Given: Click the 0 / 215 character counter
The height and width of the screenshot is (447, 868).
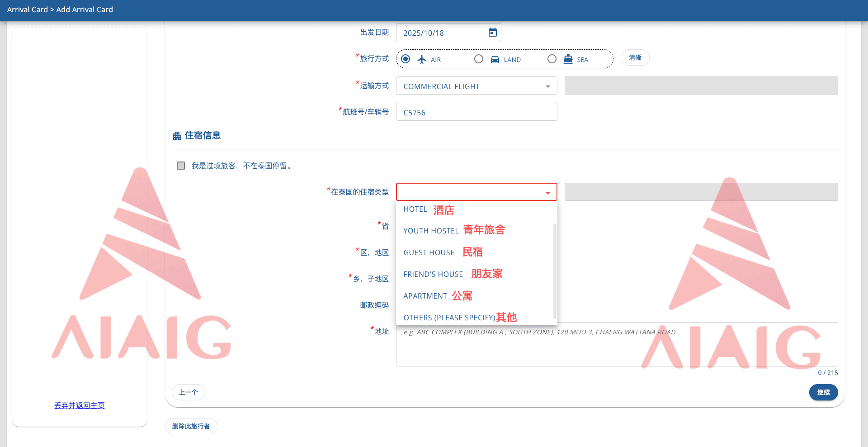Looking at the screenshot, I should [x=828, y=373].
